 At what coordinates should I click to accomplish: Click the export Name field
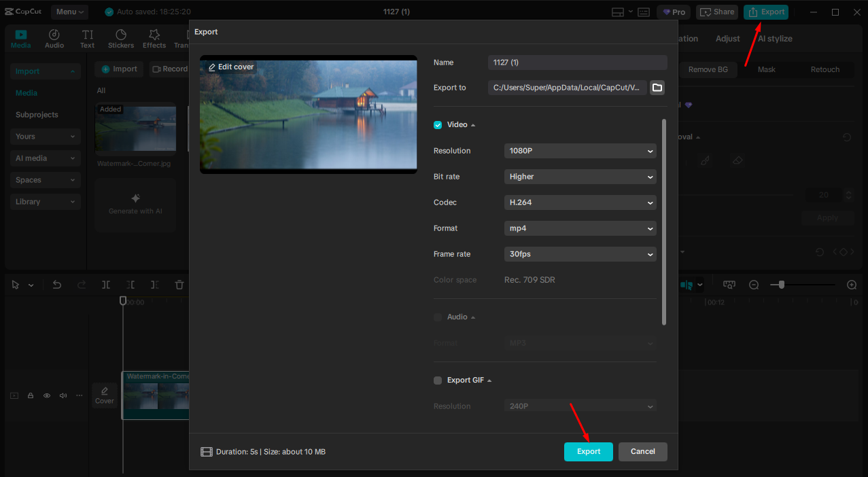pos(576,63)
